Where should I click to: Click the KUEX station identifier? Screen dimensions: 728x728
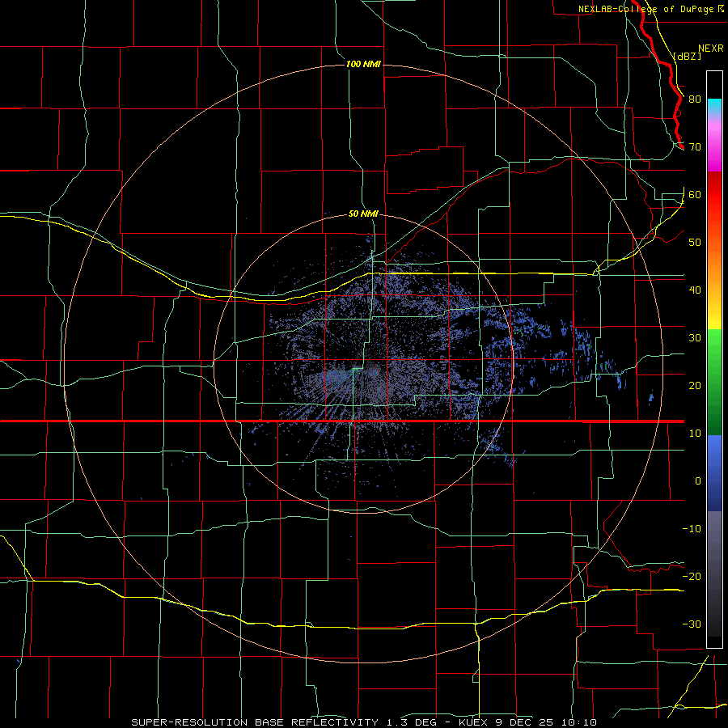tap(473, 722)
